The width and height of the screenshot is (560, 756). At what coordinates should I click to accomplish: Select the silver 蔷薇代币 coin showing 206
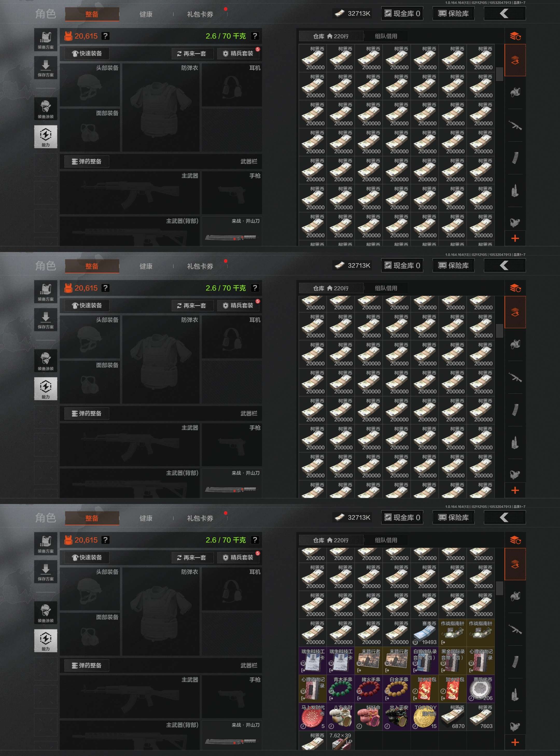tap(481, 689)
